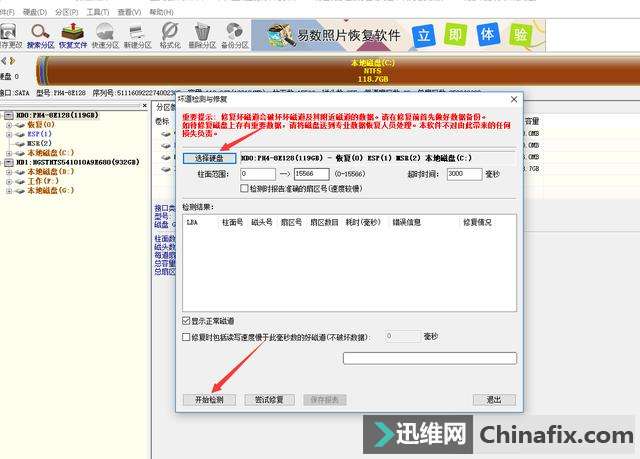Open the 工具(T) menu

98,12
